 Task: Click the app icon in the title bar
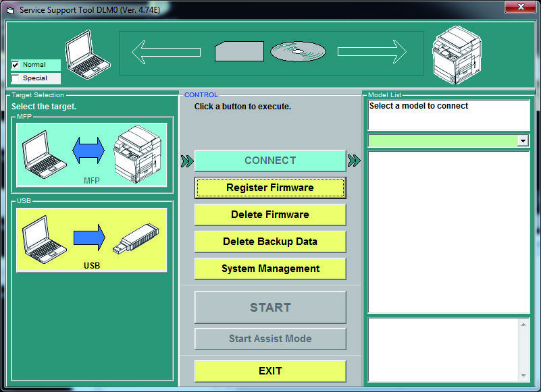10,10
